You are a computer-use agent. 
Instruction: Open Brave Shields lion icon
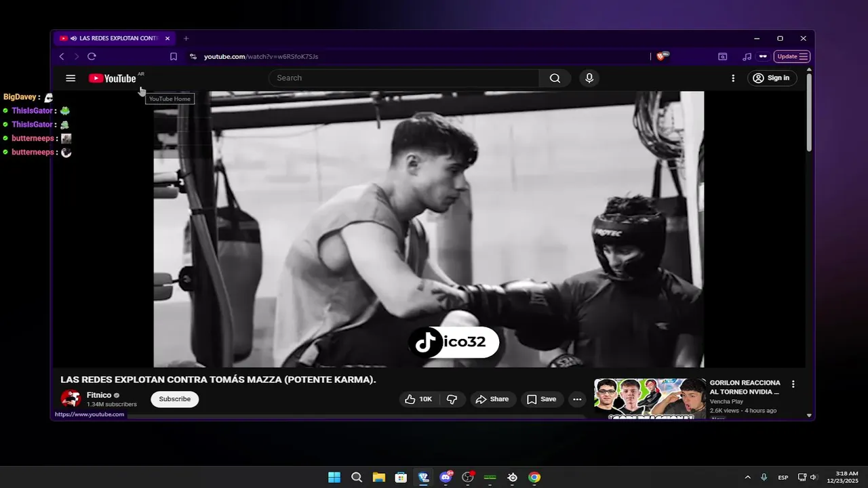pos(661,56)
